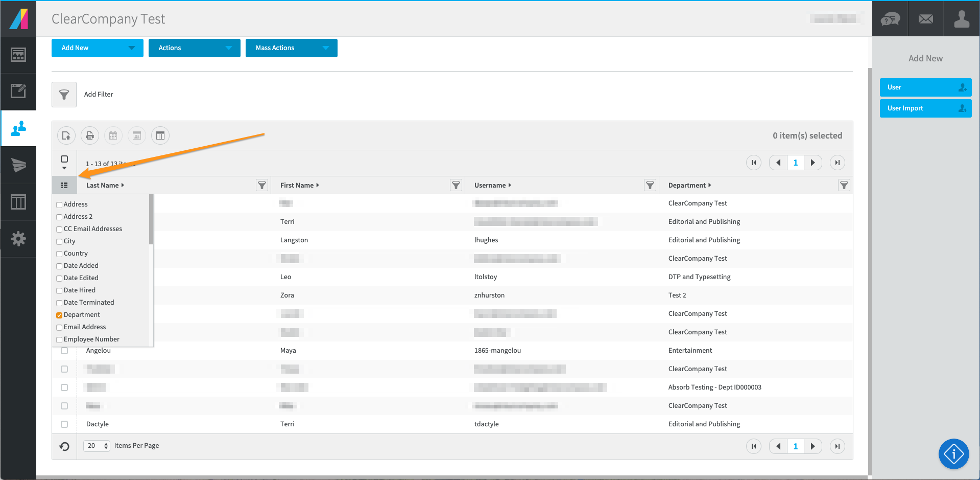
Task: Open the select-all dropdown arrow
Action: click(64, 168)
